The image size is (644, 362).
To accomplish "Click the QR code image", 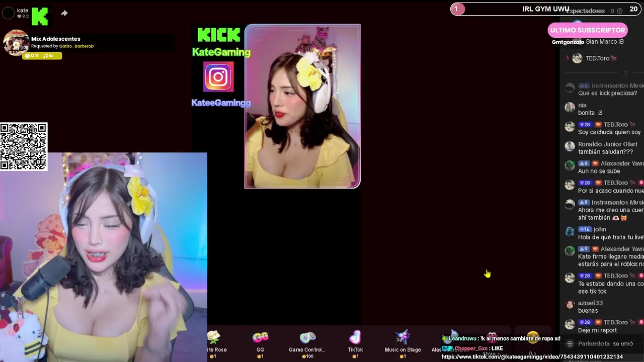I will 24,146.
